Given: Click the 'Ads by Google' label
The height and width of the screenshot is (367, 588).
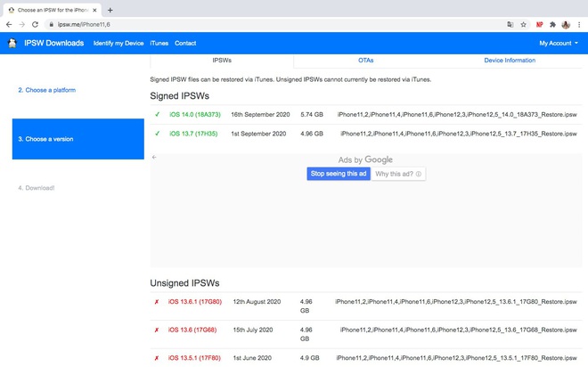Looking at the screenshot, I should tap(365, 159).
